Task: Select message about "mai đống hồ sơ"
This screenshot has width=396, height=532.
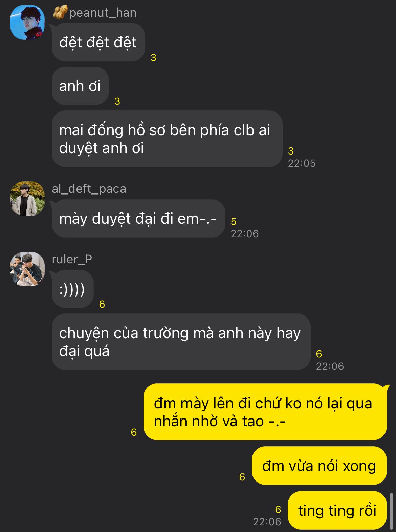Action: coord(167,139)
